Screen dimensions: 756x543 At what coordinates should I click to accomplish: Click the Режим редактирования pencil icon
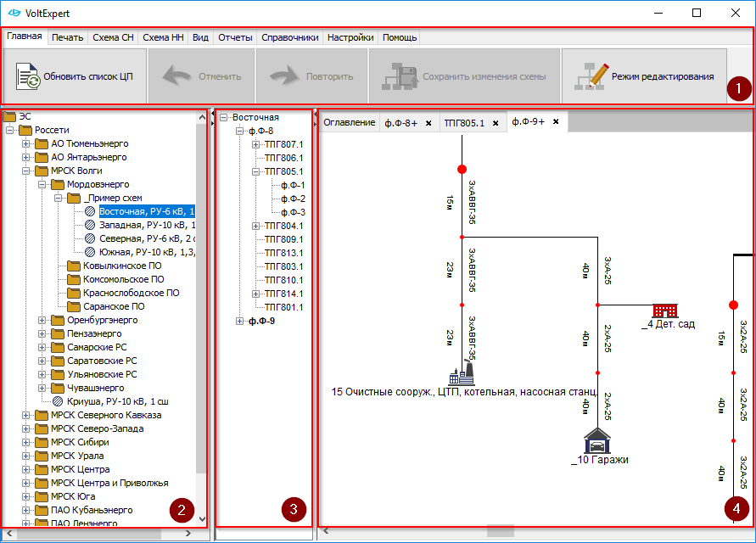tap(591, 76)
